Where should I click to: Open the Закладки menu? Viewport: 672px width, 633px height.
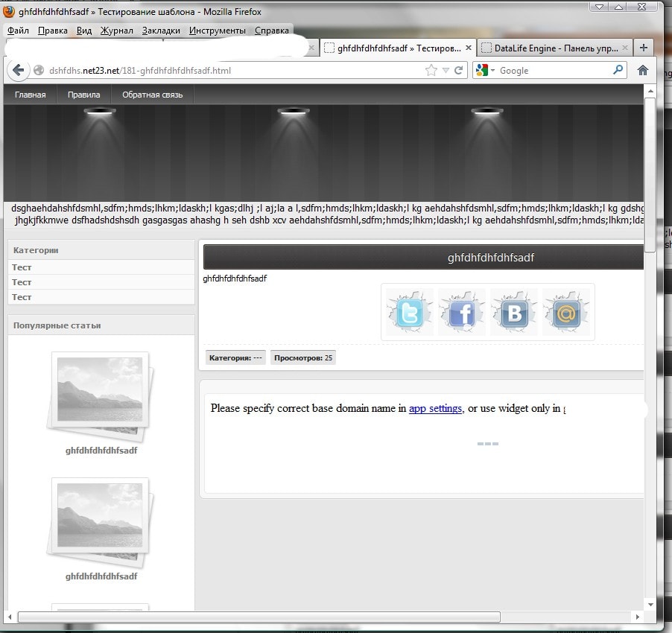(x=161, y=31)
